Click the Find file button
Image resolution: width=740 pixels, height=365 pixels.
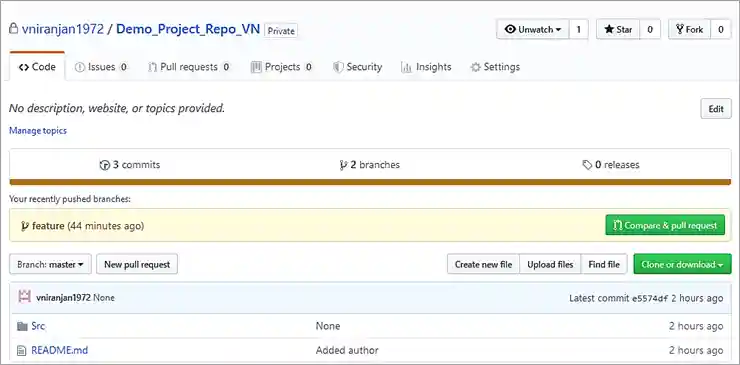[604, 264]
